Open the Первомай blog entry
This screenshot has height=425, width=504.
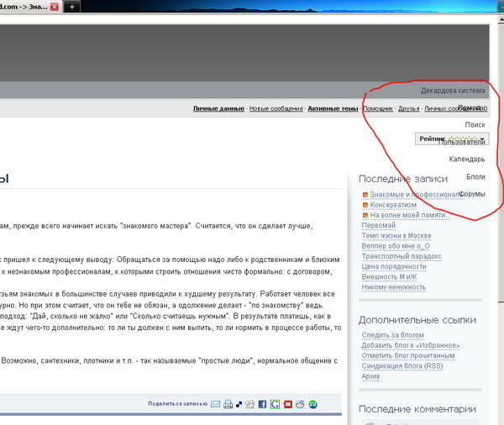[378, 225]
